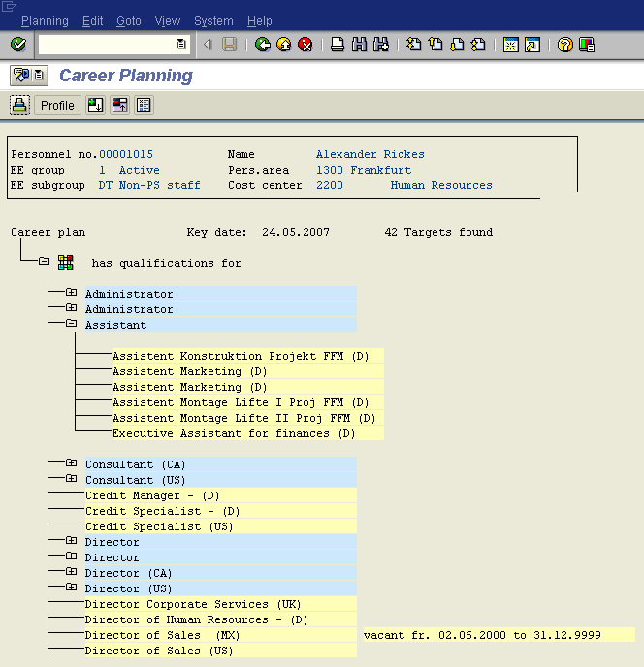Select Executive Assistant for finances (D)
This screenshot has height=667, width=644.
point(247,433)
